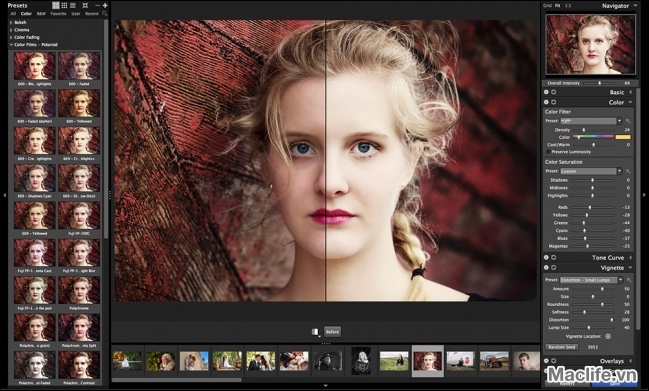Apply the Polachrome preset thumbnail

pos(79,290)
